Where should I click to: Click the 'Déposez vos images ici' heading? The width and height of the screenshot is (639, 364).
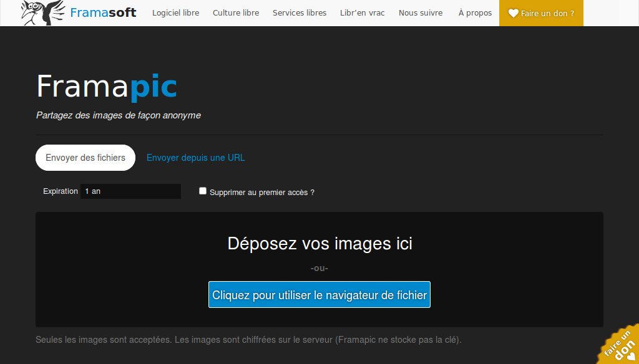click(x=319, y=244)
